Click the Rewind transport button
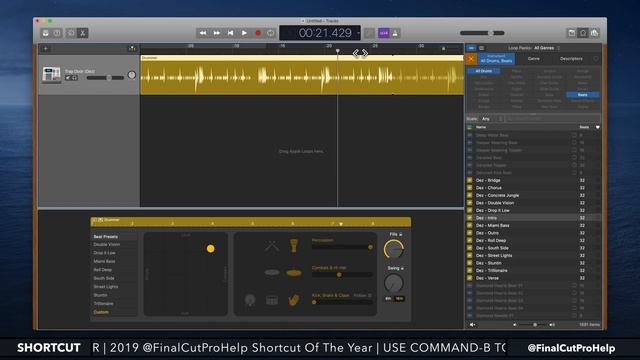The image size is (640, 360). (203, 33)
